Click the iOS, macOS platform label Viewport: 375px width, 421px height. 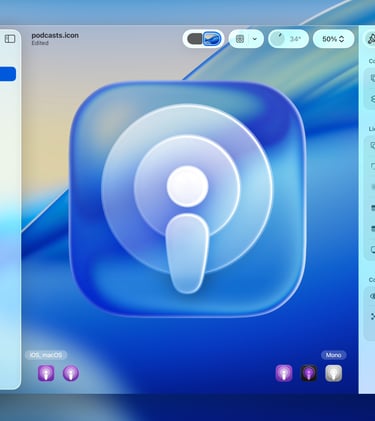[x=46, y=355]
